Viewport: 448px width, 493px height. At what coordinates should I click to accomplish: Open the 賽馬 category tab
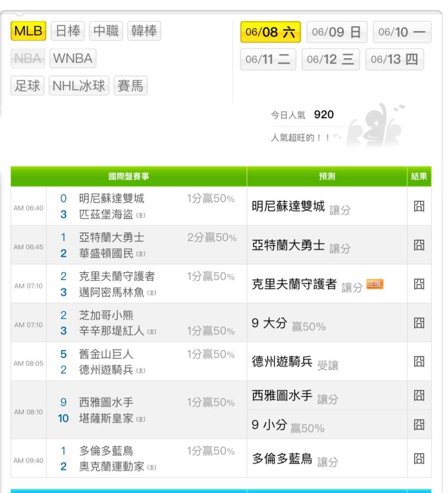click(131, 85)
